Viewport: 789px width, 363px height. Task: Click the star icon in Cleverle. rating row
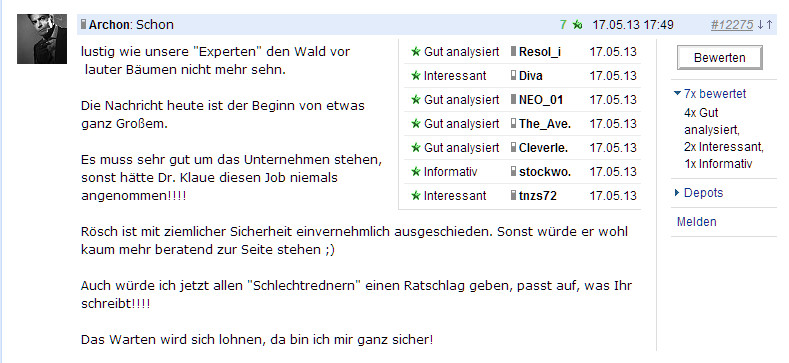[x=416, y=148]
